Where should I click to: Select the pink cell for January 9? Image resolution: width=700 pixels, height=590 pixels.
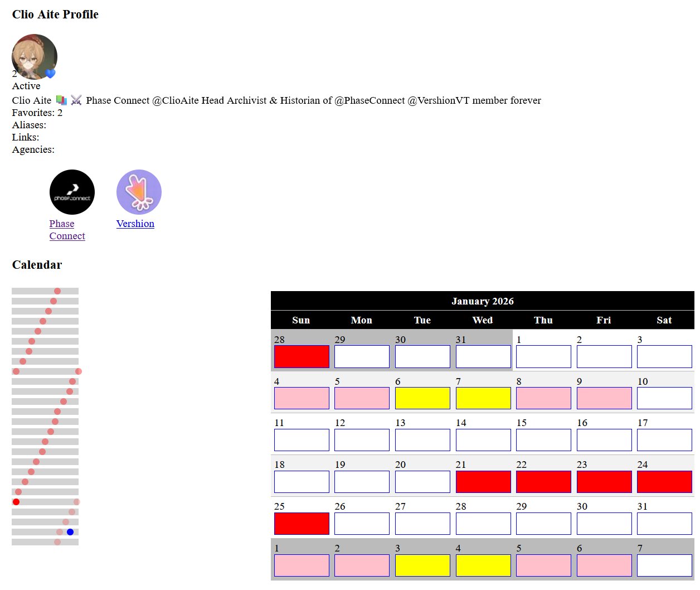(604, 398)
